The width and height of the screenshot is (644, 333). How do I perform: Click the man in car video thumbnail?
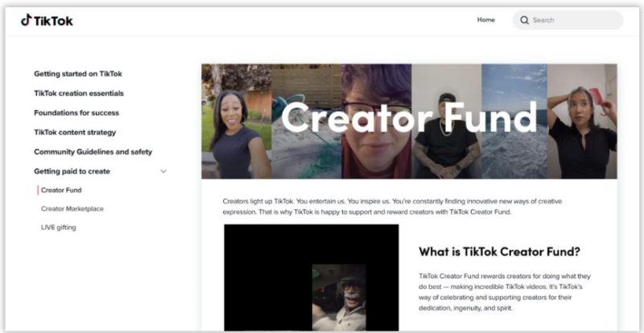(339, 298)
